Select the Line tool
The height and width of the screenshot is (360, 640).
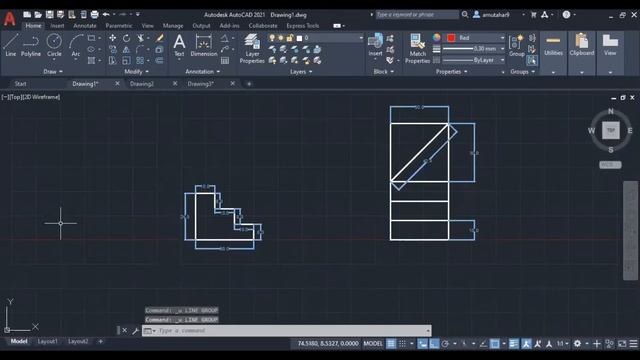click(x=11, y=45)
